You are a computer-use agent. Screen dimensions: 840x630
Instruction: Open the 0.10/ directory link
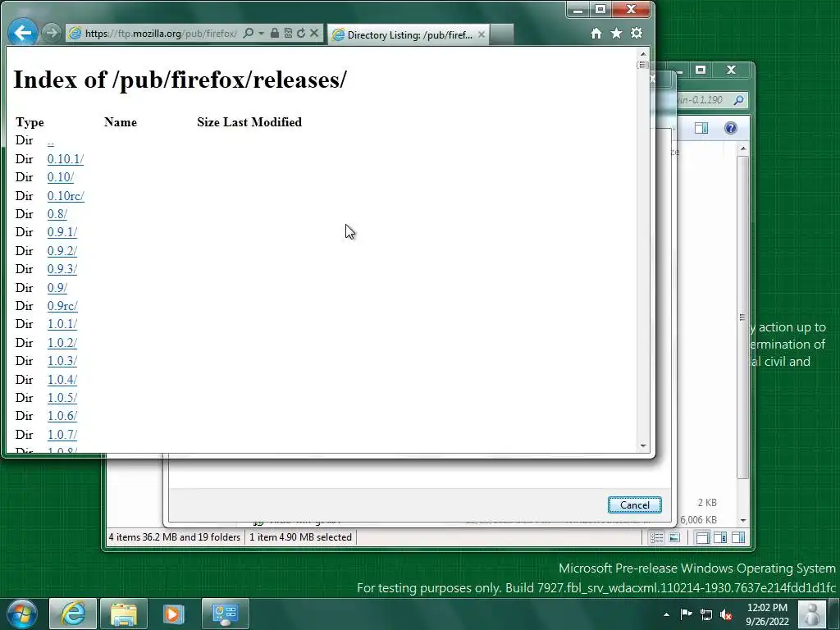point(60,177)
